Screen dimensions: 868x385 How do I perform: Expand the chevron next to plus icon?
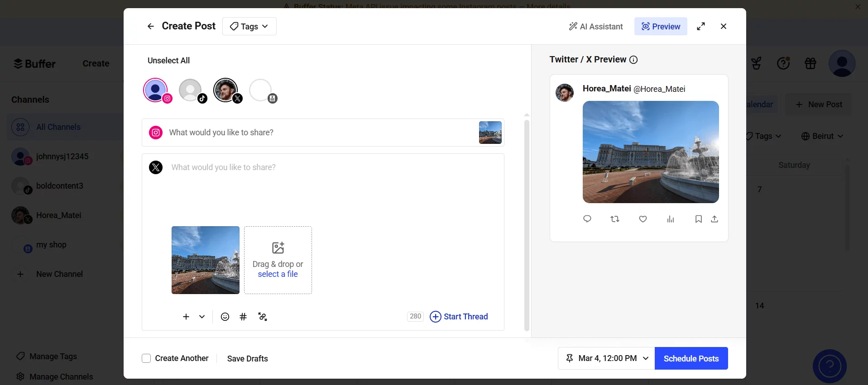coord(202,317)
